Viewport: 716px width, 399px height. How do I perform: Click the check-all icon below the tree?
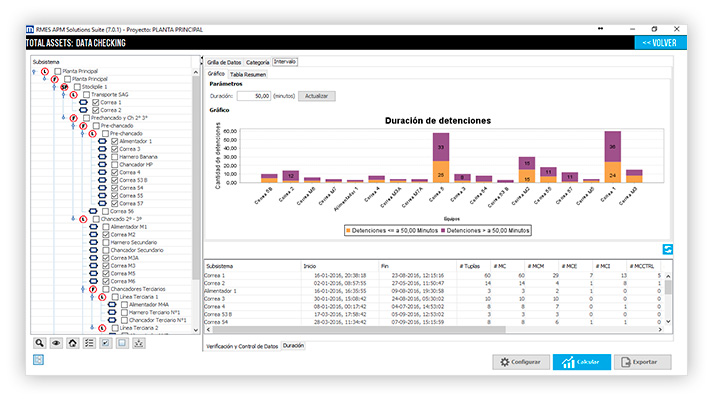click(x=105, y=343)
